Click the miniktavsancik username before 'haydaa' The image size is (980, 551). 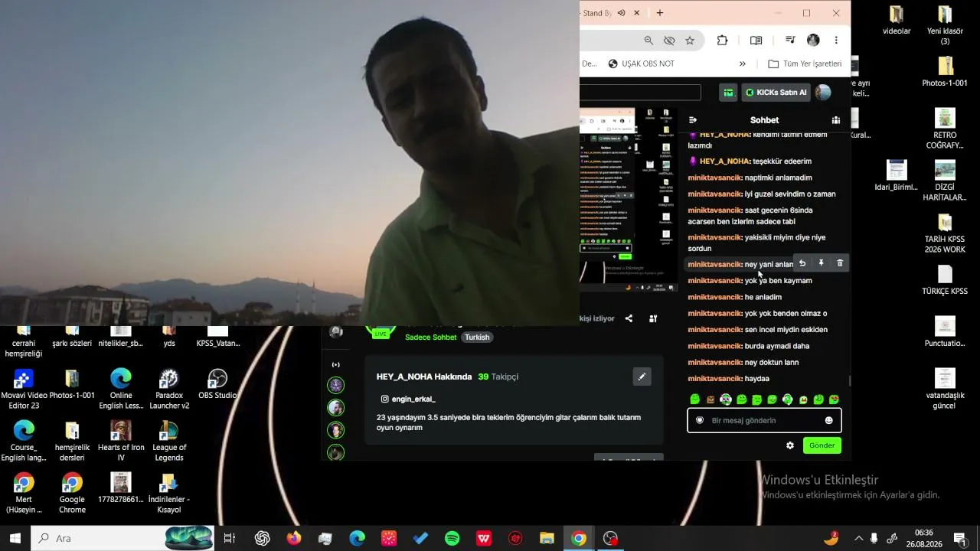tap(715, 379)
